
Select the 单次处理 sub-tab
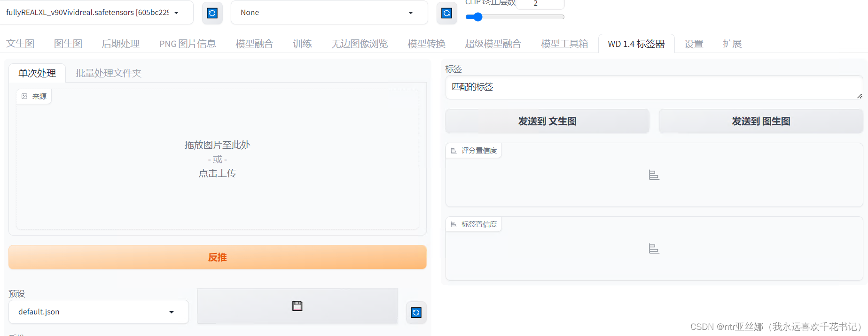pyautogui.click(x=37, y=73)
